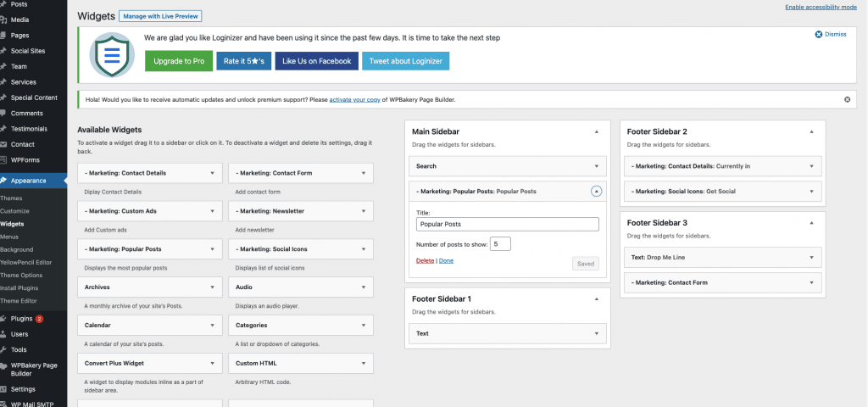Screen dimensions: 868x407
Task: Expand the Marketing: Newsletter available widget
Action: pyautogui.click(x=362, y=211)
